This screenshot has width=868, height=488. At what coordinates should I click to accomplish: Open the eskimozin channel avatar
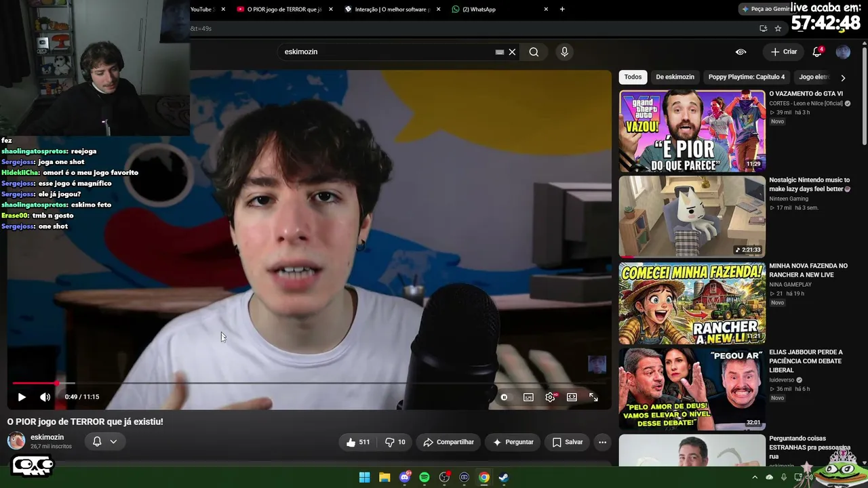[16, 441]
